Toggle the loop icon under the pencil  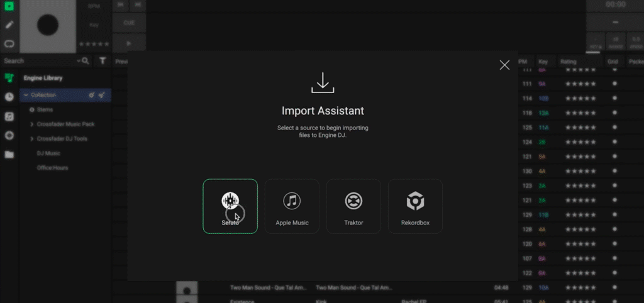point(9,43)
